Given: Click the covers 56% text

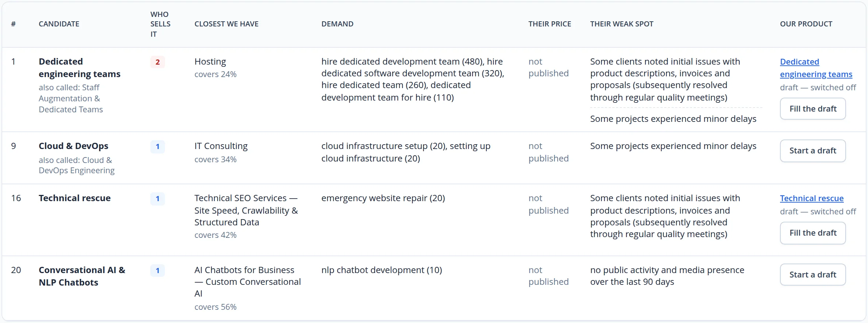Looking at the screenshot, I should (216, 307).
